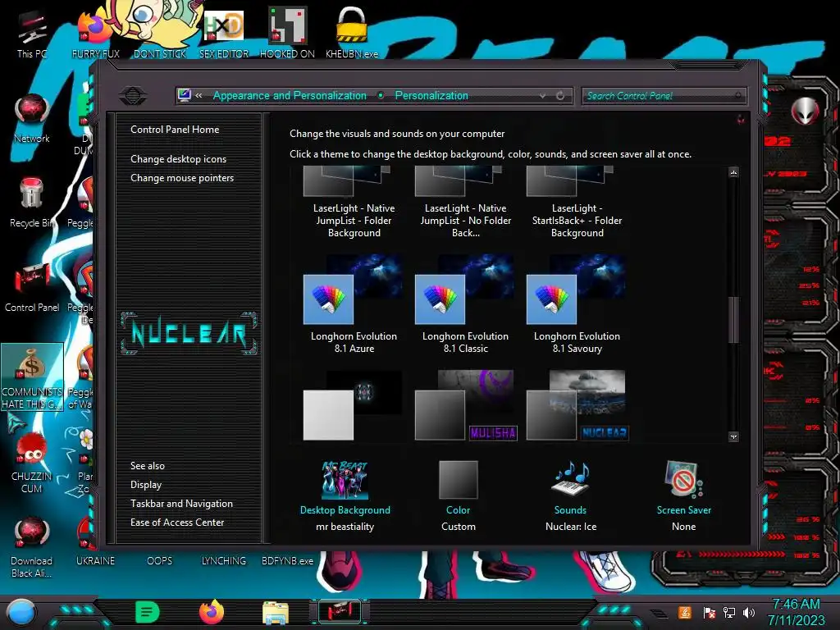Select the COMMUNISTS HATE THIS G... desktop icon
840x630 pixels.
tap(32, 377)
